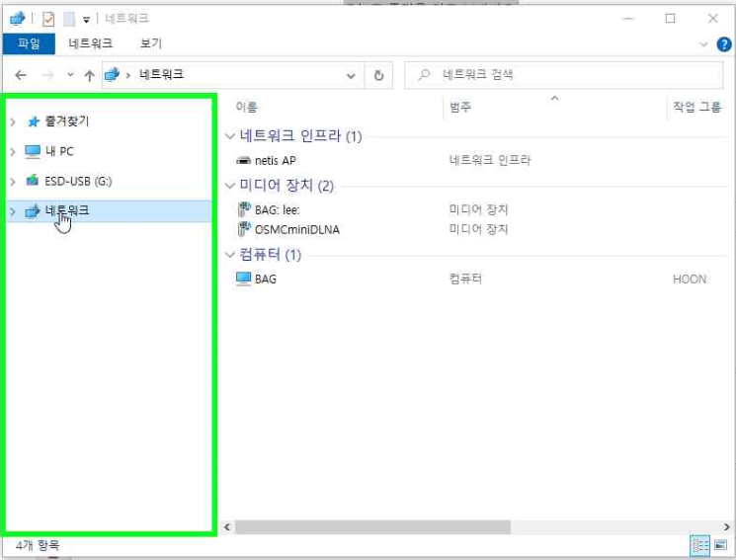Click the 컴퓨터 category cell of BAG
This screenshot has width=736, height=560.
click(x=465, y=279)
